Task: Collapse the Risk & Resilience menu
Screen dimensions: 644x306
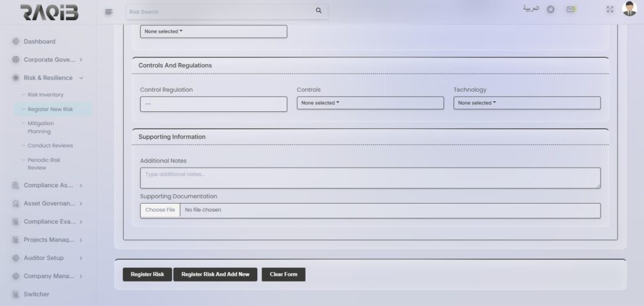Action: pyautogui.click(x=81, y=78)
